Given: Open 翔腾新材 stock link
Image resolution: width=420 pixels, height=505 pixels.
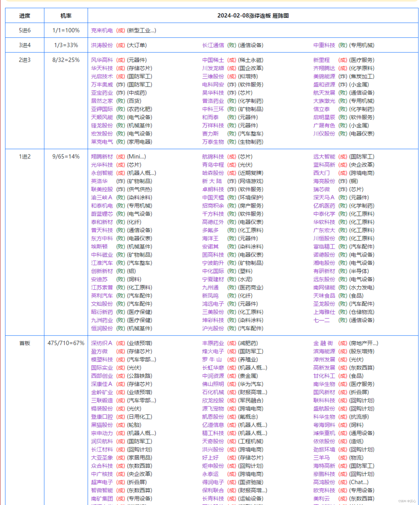Looking at the screenshot, I should tap(102, 157).
